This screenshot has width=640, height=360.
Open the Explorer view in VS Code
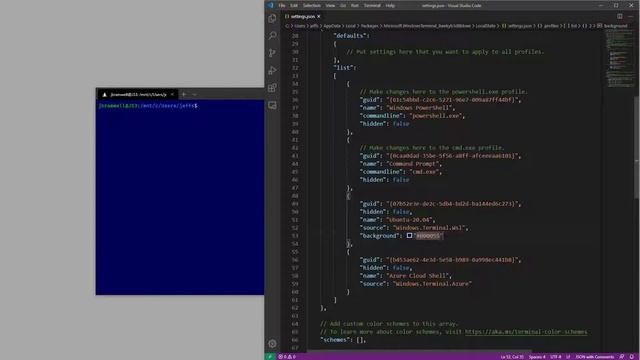272,18
